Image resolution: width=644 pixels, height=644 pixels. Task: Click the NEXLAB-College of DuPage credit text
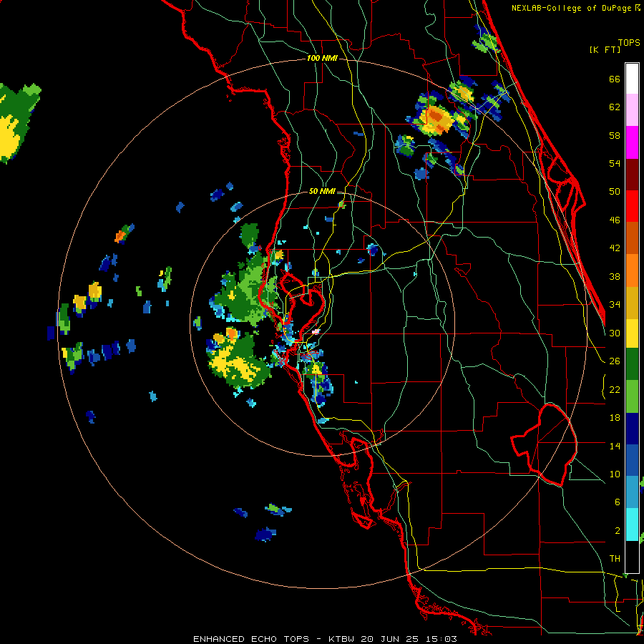tap(572, 8)
